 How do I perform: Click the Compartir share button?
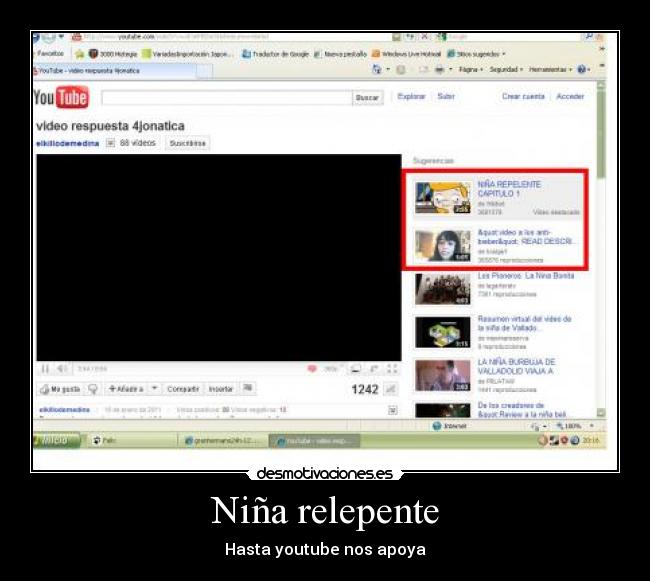pos(183,389)
